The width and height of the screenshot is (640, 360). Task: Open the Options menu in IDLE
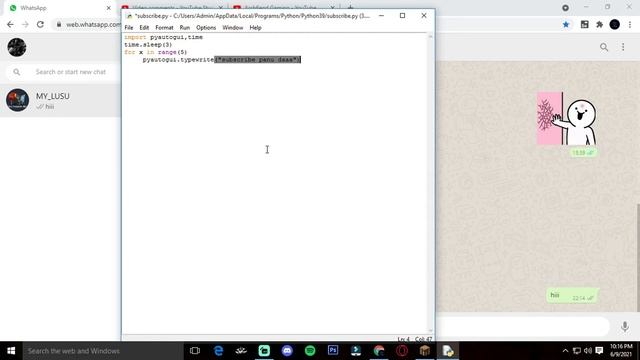point(206,28)
